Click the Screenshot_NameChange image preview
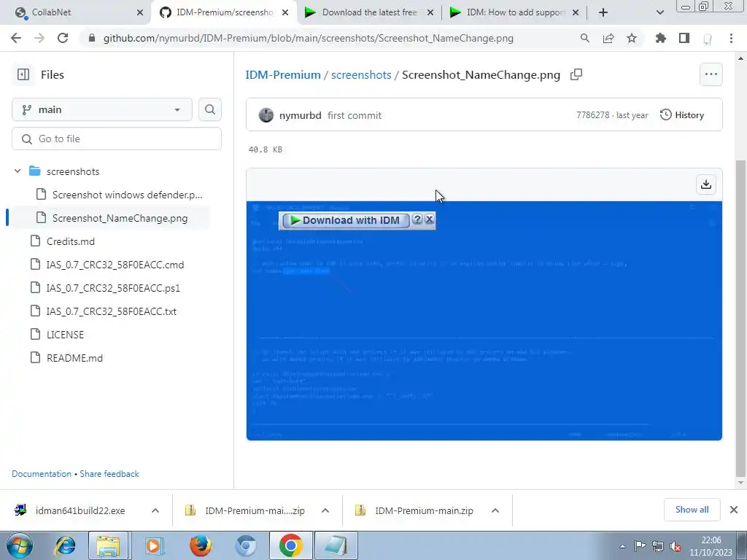This screenshot has height=560, width=747. pos(484,321)
